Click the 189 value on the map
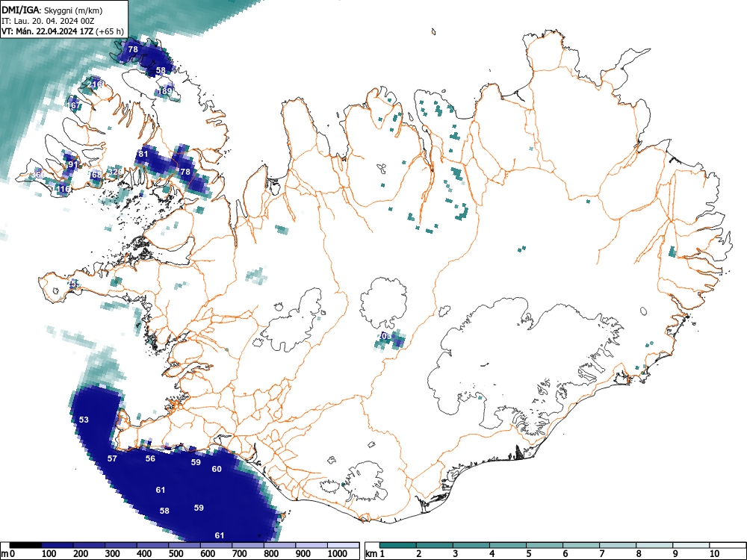Viewport: 747px width, 560px height. [165, 91]
